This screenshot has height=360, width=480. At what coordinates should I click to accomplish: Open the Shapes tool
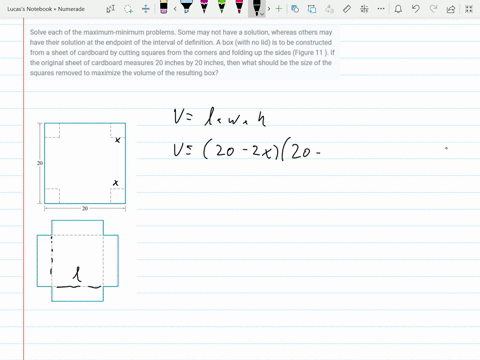point(295,9)
